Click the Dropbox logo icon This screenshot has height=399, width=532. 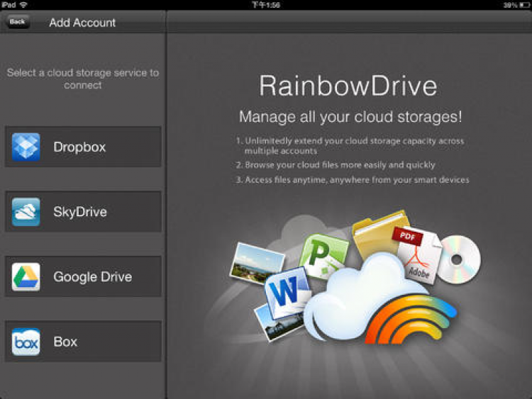point(26,147)
